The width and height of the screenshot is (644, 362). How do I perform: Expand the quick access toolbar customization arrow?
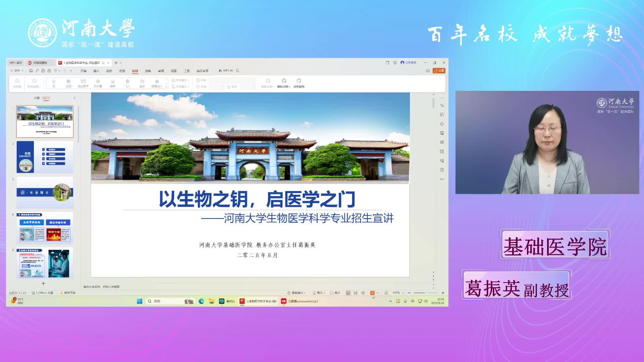[x=71, y=71]
